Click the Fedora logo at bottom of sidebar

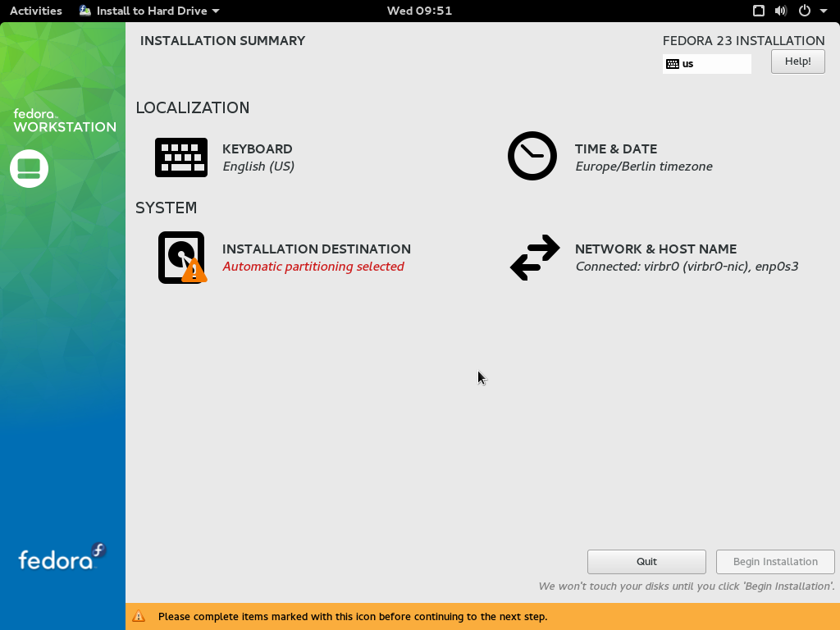(62, 558)
